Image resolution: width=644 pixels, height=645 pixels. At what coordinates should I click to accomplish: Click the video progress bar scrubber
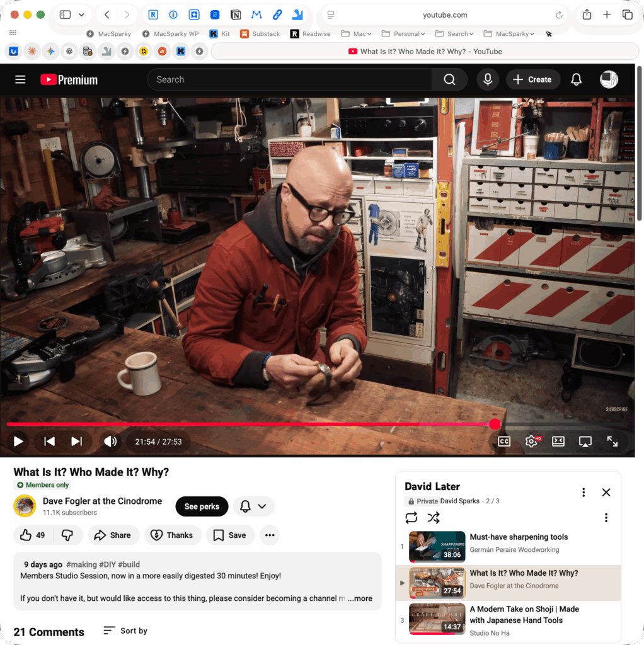[x=495, y=425]
